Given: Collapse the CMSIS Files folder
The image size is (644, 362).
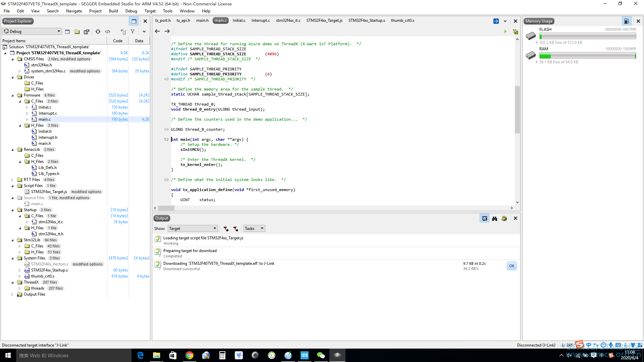Looking at the screenshot, I should click(x=13, y=59).
